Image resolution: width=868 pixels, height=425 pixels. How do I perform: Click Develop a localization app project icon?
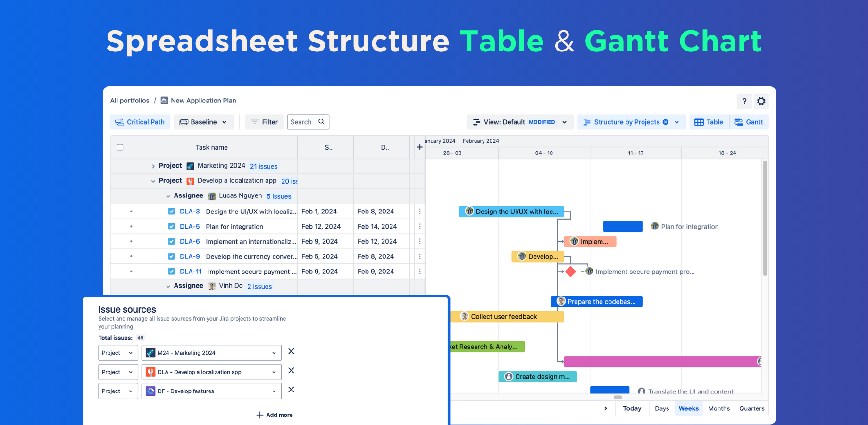click(x=190, y=181)
